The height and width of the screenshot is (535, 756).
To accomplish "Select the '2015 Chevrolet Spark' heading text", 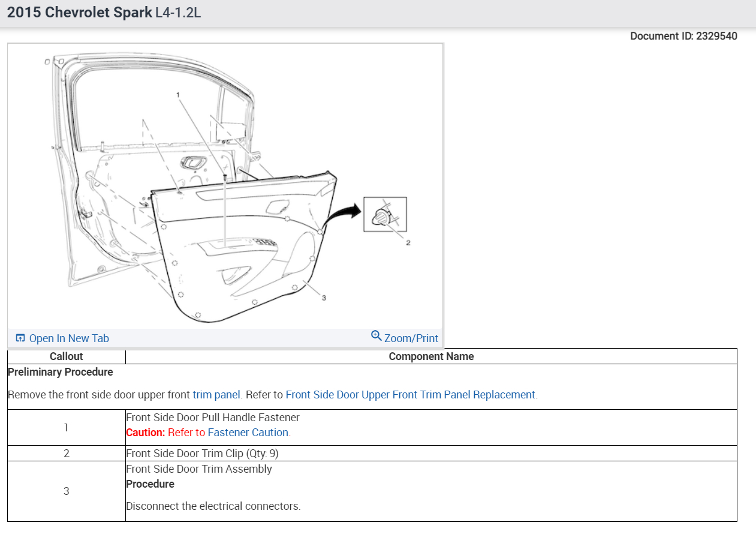I will [80, 13].
